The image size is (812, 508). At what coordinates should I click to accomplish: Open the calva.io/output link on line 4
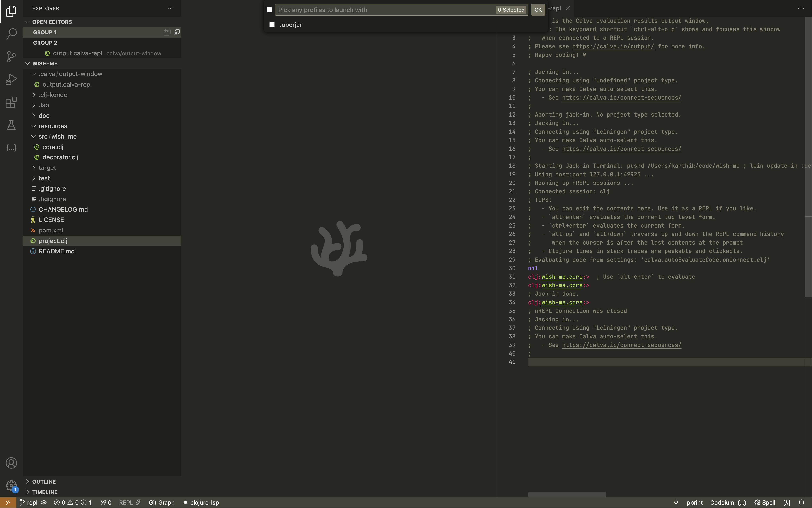pos(613,46)
